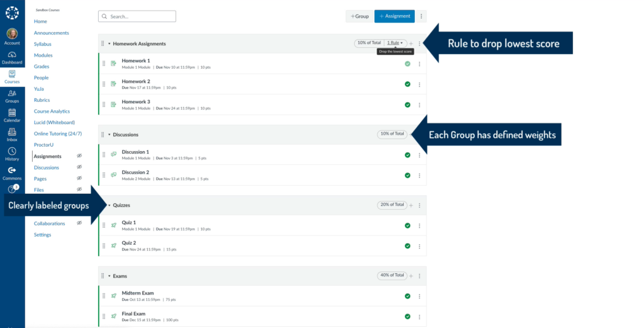644x328 pixels.
Task: Click the blue + Assignment button
Action: coord(394,16)
